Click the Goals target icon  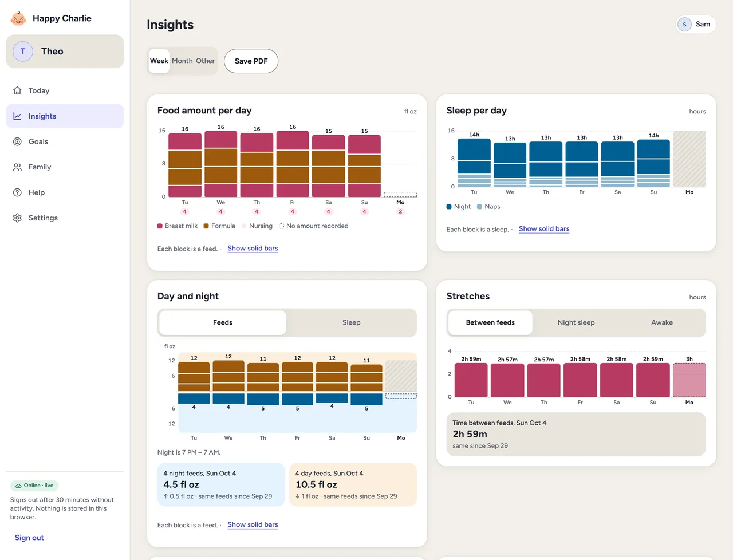[17, 141]
